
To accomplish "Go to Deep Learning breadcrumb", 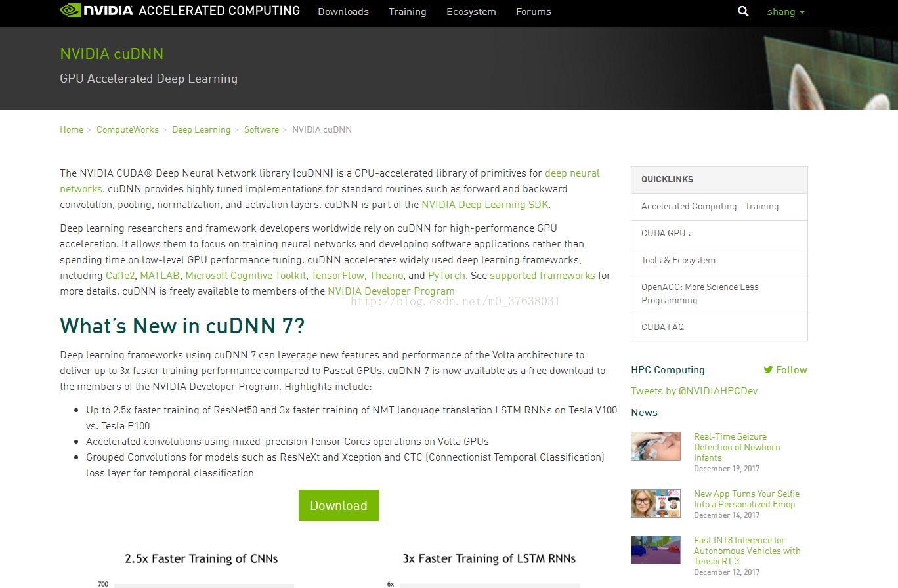I will pyautogui.click(x=201, y=129).
